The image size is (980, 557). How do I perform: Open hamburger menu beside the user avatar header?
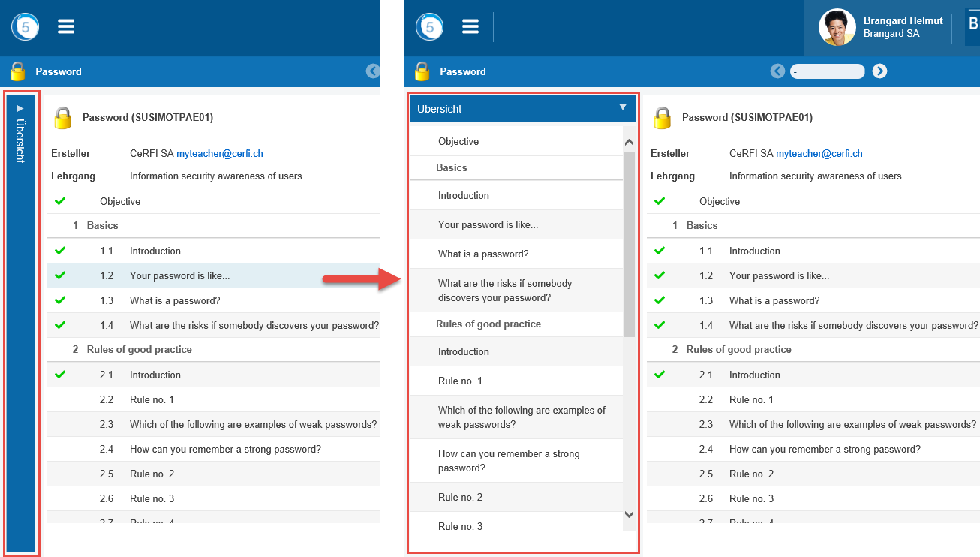tap(470, 27)
